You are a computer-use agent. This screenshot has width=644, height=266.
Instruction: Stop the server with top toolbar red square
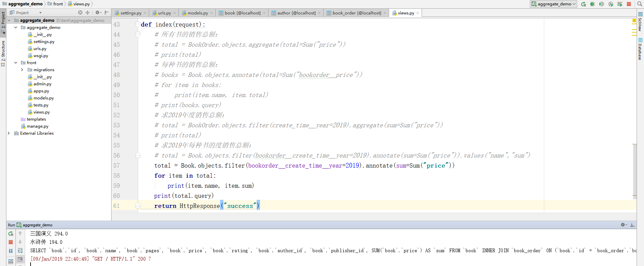[x=629, y=4]
